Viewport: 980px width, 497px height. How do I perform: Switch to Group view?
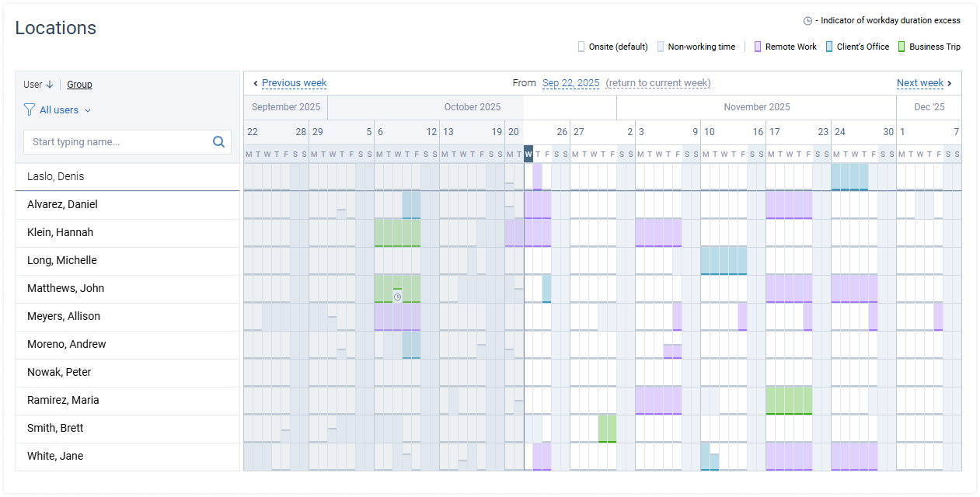click(x=79, y=84)
